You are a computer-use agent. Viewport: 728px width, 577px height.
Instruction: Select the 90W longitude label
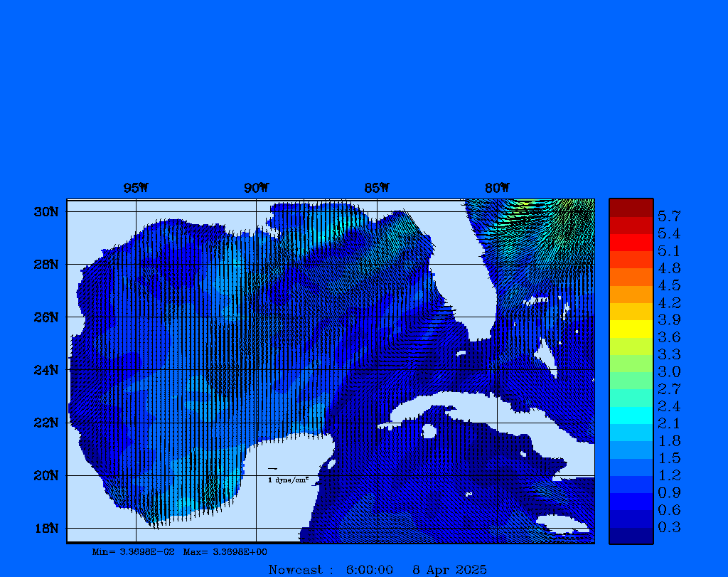(256, 188)
